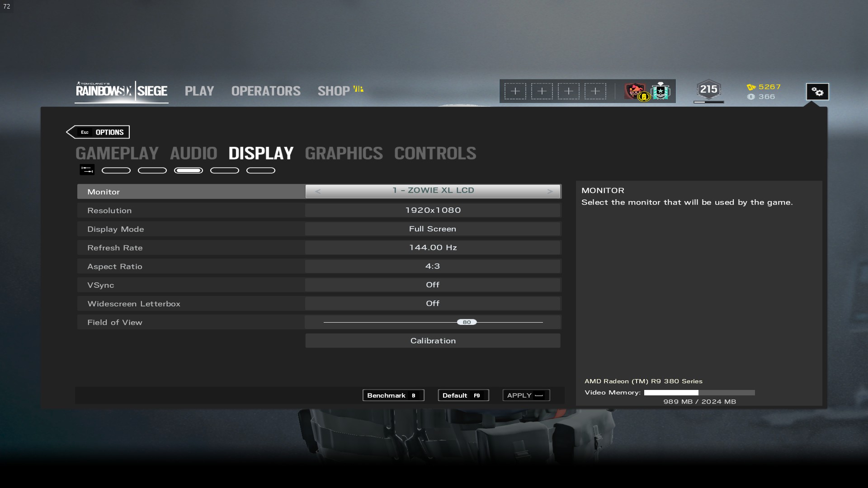Click the Field of View slider handle

tap(467, 322)
